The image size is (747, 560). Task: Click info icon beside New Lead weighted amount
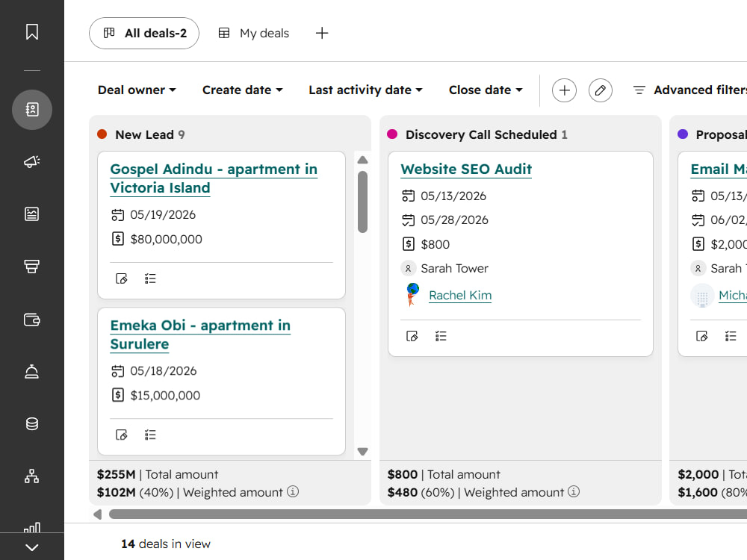point(293,491)
